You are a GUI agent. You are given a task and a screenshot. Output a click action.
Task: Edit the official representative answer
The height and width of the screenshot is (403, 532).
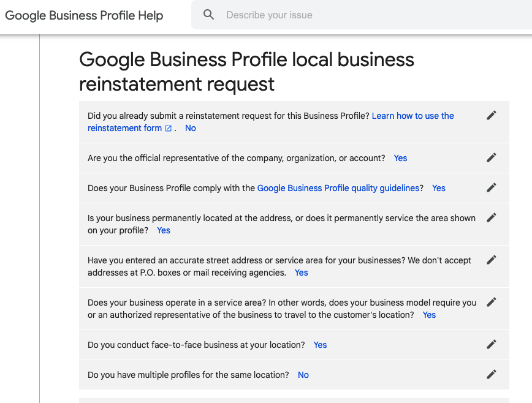491,158
